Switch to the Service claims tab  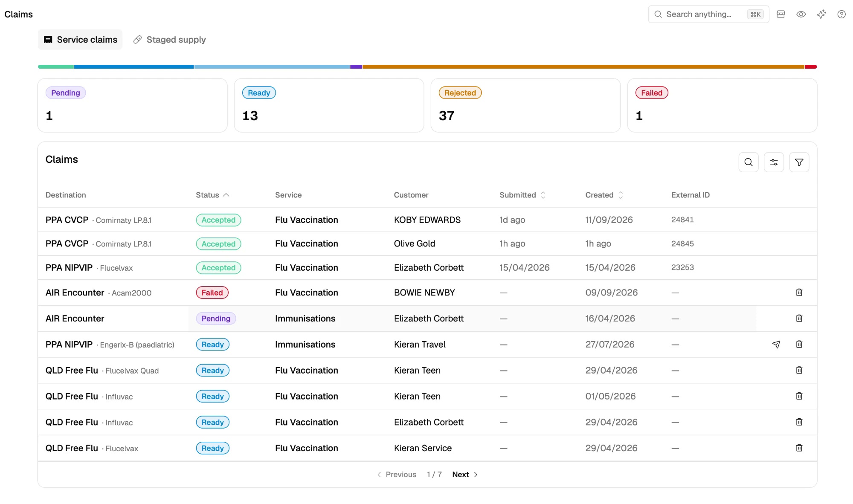(x=80, y=40)
